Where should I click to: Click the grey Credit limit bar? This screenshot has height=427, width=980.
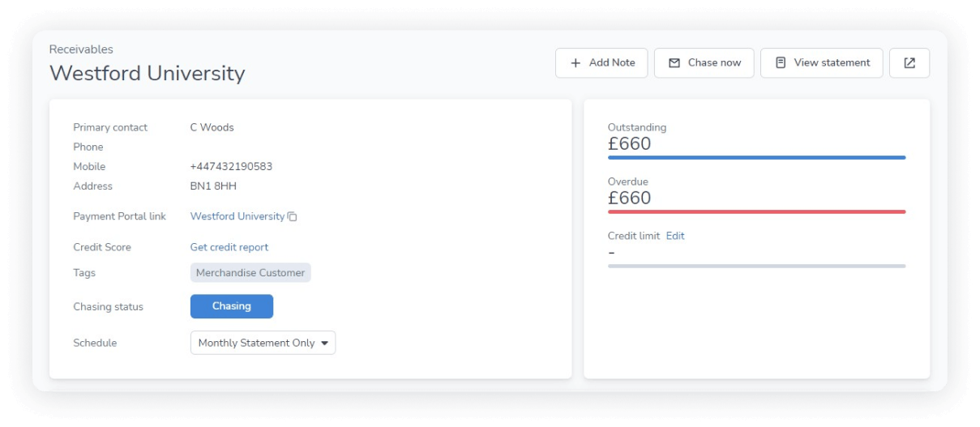[756, 266]
